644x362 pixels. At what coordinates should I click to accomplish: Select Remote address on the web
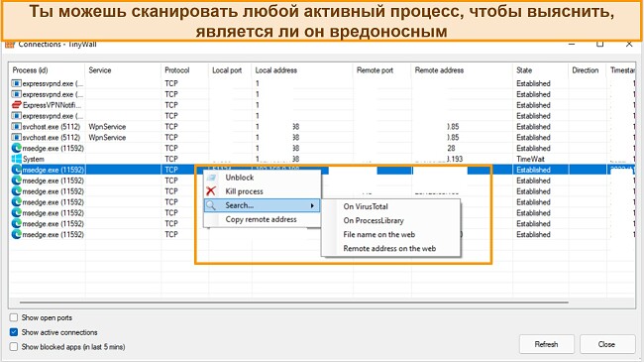tap(389, 249)
